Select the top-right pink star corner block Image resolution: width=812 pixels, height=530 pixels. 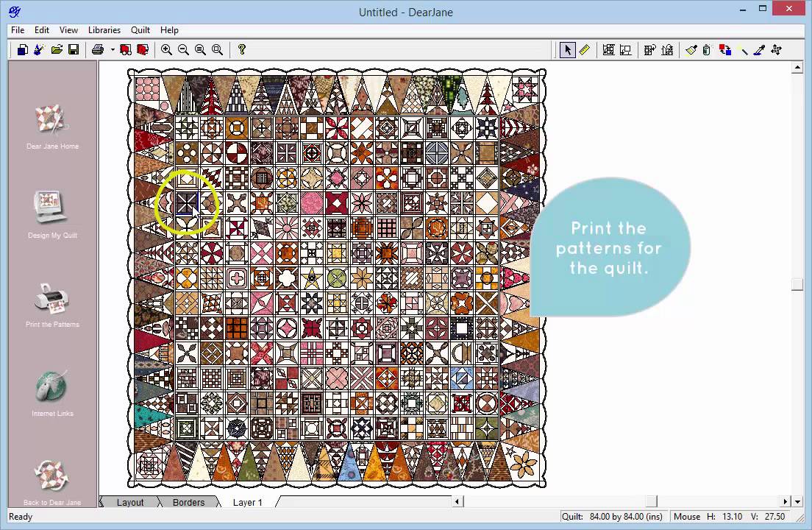(525, 88)
